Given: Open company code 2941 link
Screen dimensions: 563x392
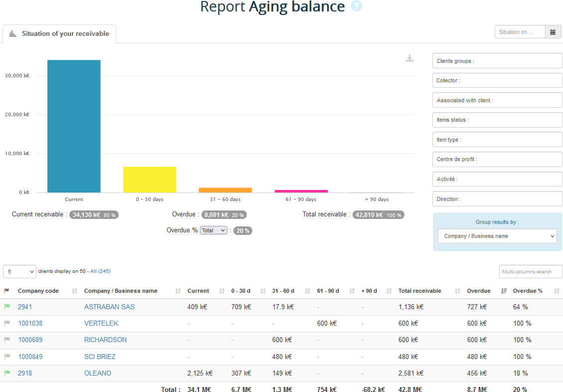Looking at the screenshot, I should [25, 307].
